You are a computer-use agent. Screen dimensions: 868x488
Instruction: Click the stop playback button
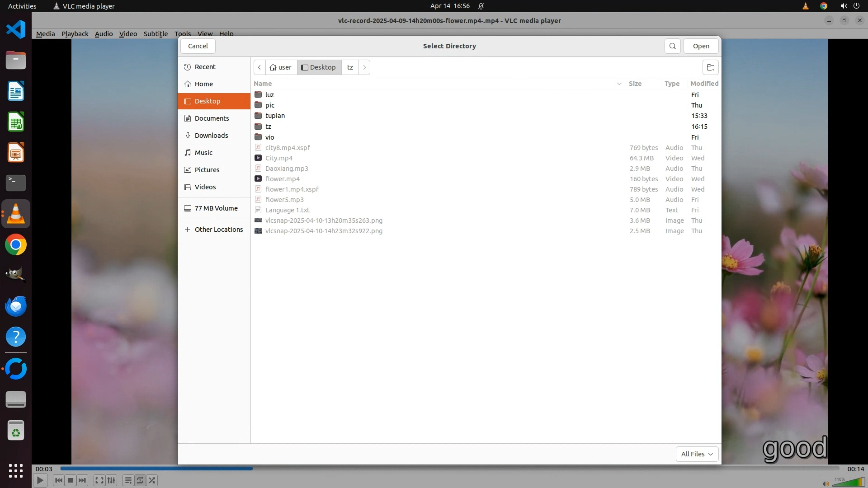[71, 480]
